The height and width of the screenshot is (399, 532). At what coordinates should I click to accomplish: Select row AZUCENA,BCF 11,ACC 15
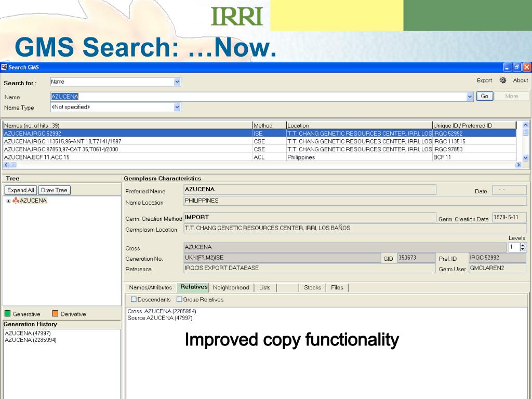pyautogui.click(x=260, y=157)
